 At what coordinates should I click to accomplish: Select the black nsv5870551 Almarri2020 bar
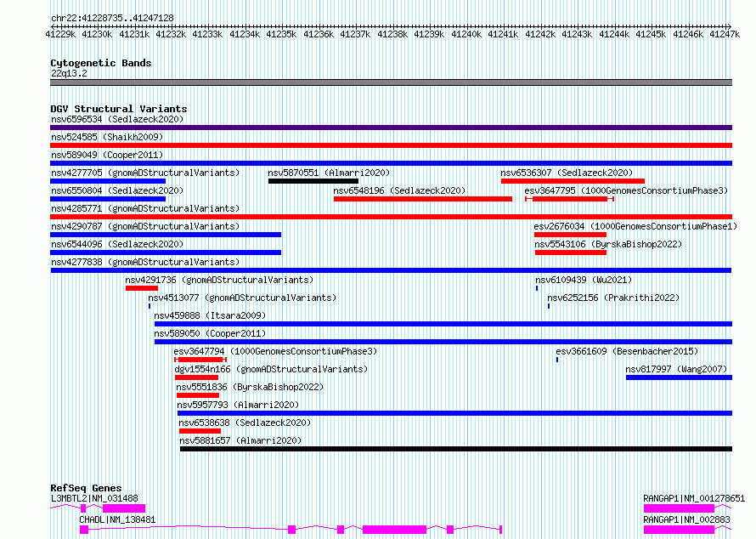313,181
